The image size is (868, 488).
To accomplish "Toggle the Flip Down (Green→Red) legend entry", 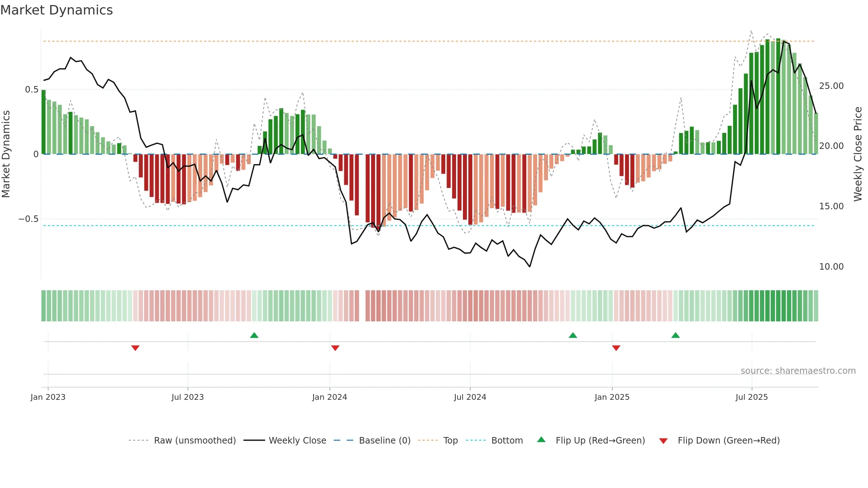I will 719,440.
